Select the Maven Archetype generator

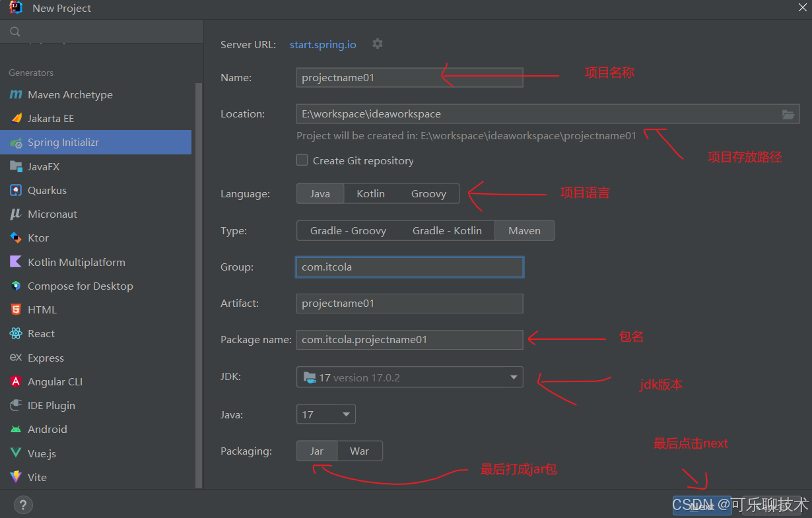[96, 94]
